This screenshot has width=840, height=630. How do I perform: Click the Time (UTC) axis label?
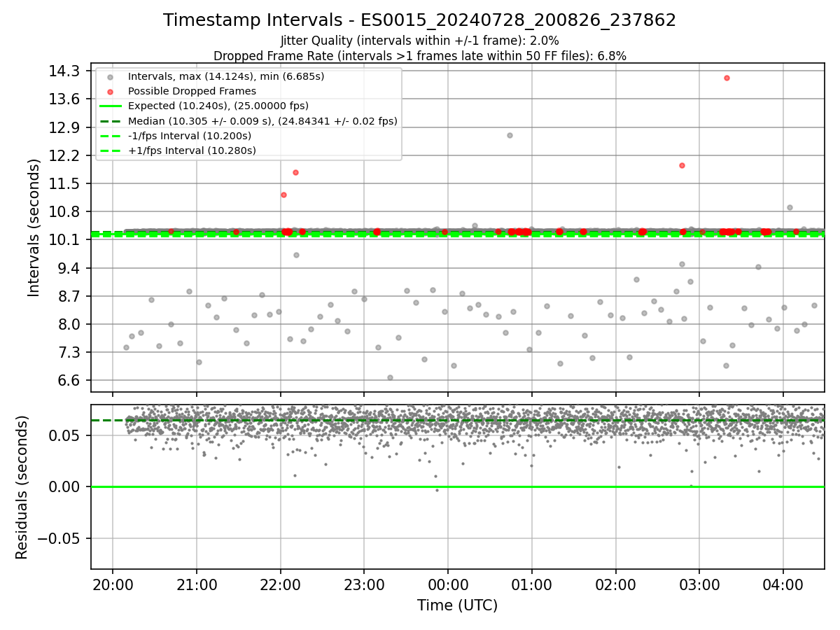tap(458, 605)
